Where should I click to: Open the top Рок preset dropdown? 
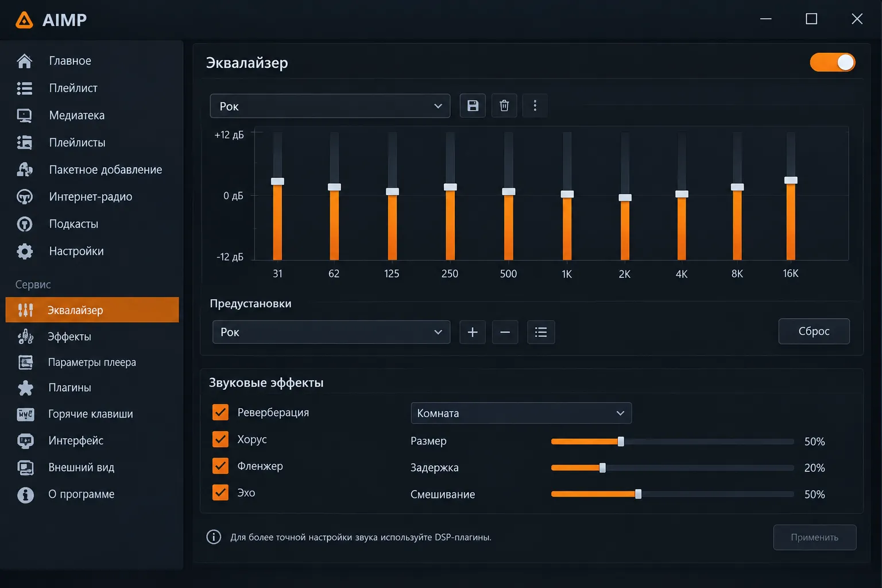[x=330, y=106]
